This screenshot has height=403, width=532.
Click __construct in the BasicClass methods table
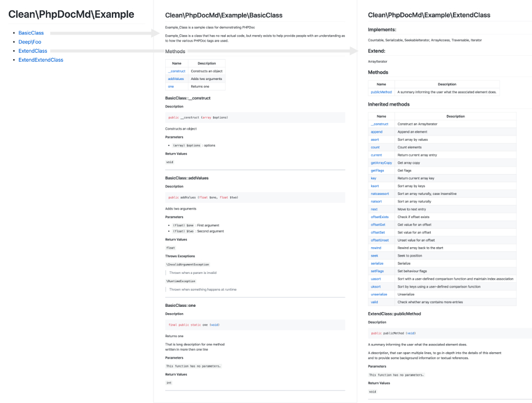tap(177, 71)
